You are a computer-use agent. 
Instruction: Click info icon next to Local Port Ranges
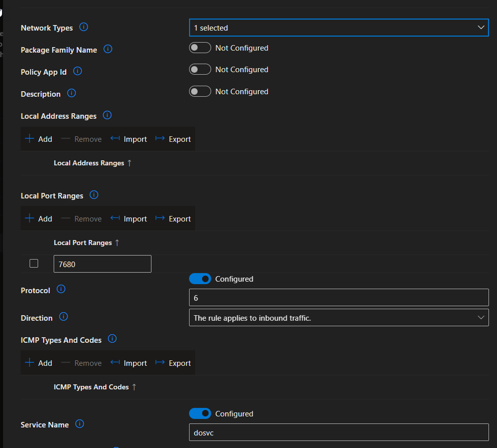(x=94, y=195)
